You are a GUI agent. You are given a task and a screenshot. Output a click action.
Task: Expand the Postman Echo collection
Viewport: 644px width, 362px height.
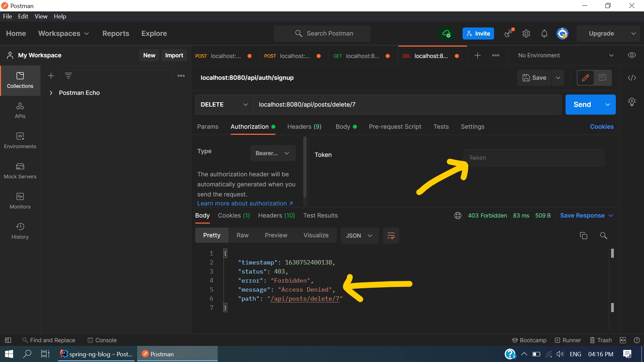[x=51, y=93]
